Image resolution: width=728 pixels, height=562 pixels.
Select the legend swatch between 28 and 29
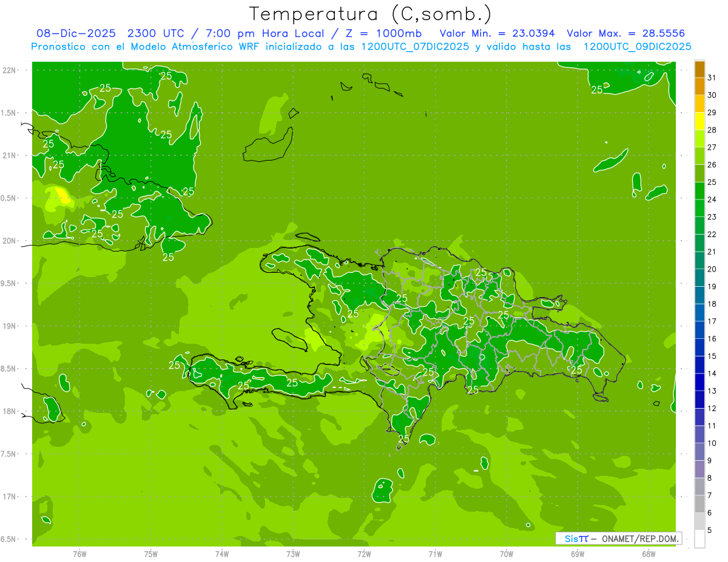click(x=699, y=121)
